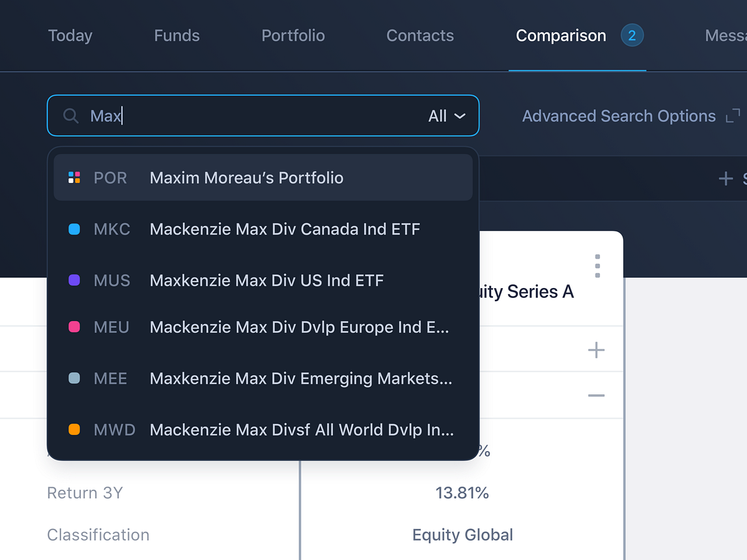Viewport: 747px width, 560px height.
Task: Open the Portfolio tab
Action: click(293, 35)
